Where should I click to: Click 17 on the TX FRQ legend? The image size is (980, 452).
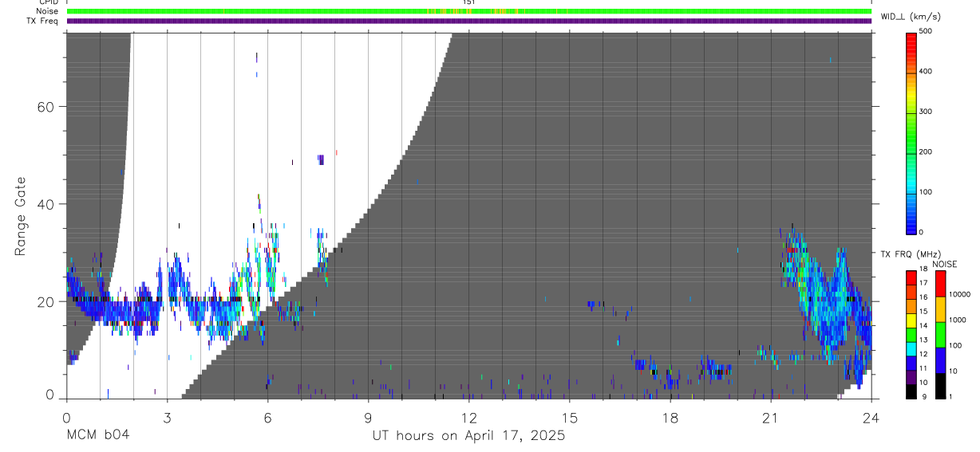923,283
